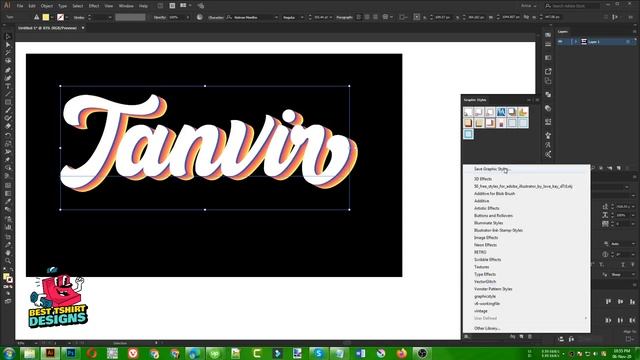Open the Graphic Styles panel menu
Image resolution: width=640 pixels, height=360 pixels.
(x=537, y=100)
